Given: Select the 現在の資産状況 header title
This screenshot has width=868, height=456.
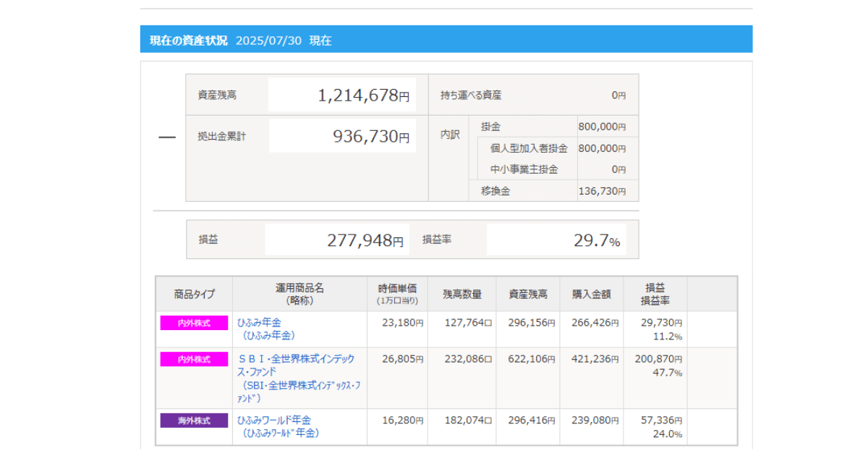Looking at the screenshot, I should (x=188, y=41).
